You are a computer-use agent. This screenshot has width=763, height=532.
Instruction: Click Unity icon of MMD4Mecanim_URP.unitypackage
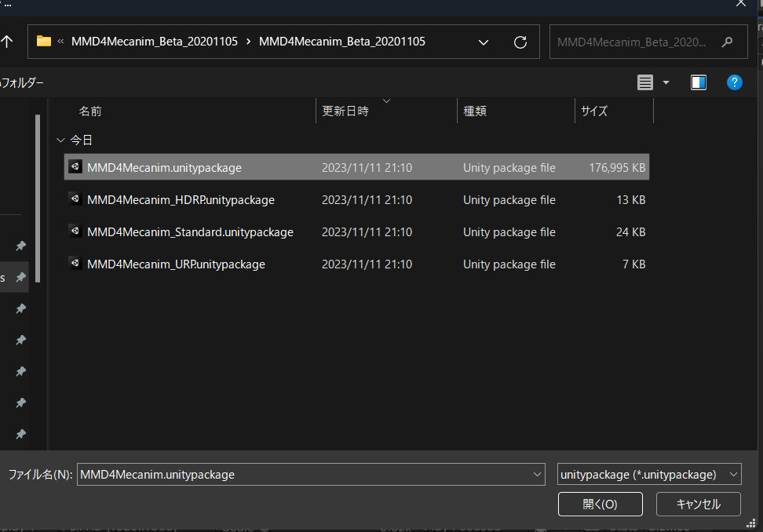75,263
